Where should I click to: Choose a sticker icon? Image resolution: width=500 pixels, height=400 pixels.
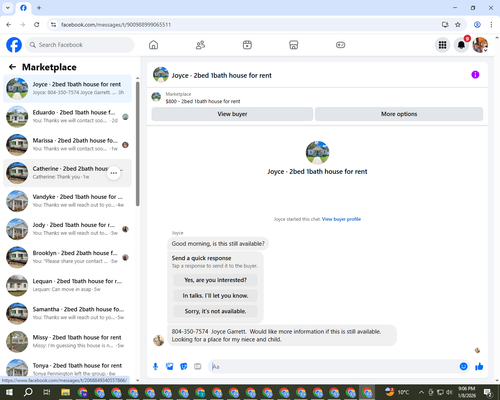184,367
